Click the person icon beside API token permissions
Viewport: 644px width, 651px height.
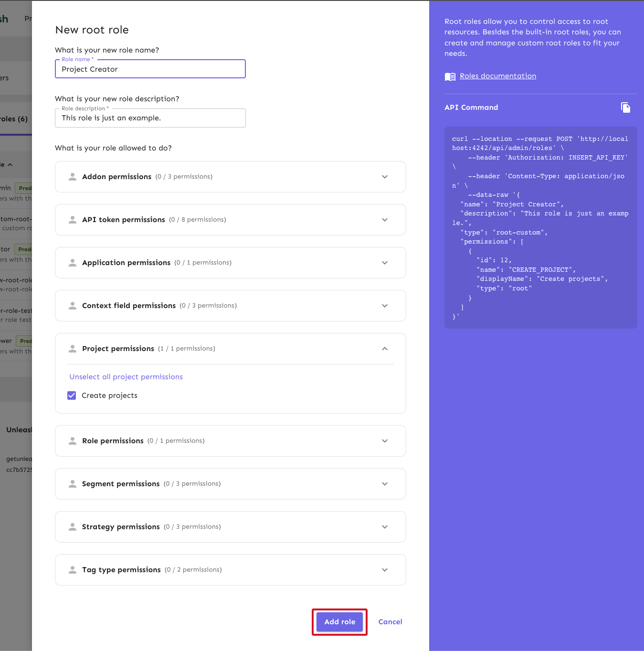pos(73,220)
